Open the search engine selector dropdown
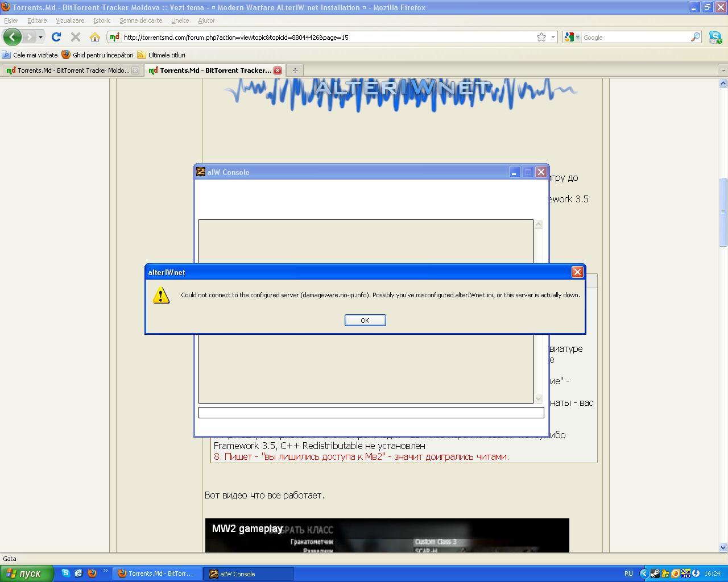The height and width of the screenshot is (582, 728). [572, 37]
